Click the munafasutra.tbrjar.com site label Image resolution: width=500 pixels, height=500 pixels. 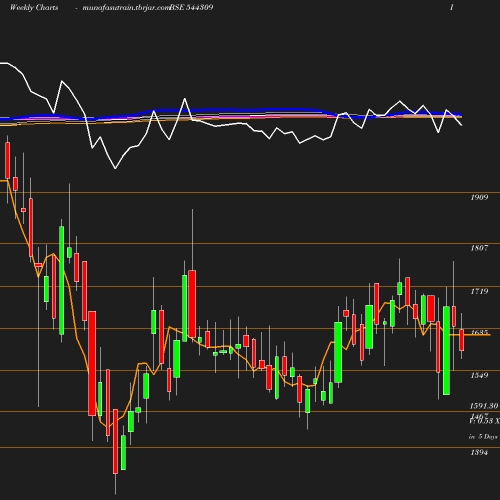126,8
